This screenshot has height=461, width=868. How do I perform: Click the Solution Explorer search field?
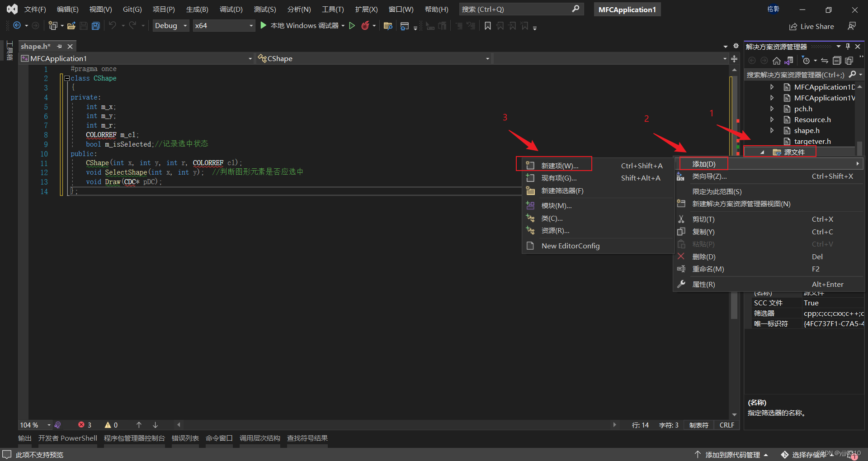pos(796,75)
